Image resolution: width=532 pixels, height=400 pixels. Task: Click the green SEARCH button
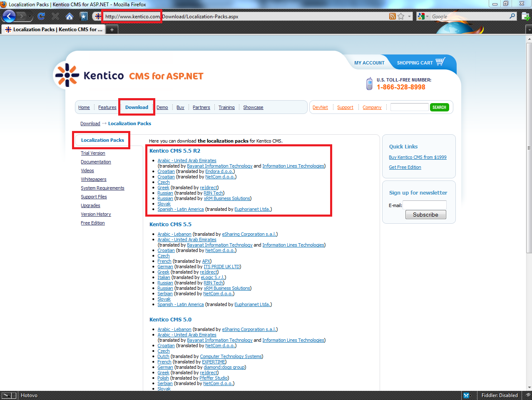tap(439, 107)
